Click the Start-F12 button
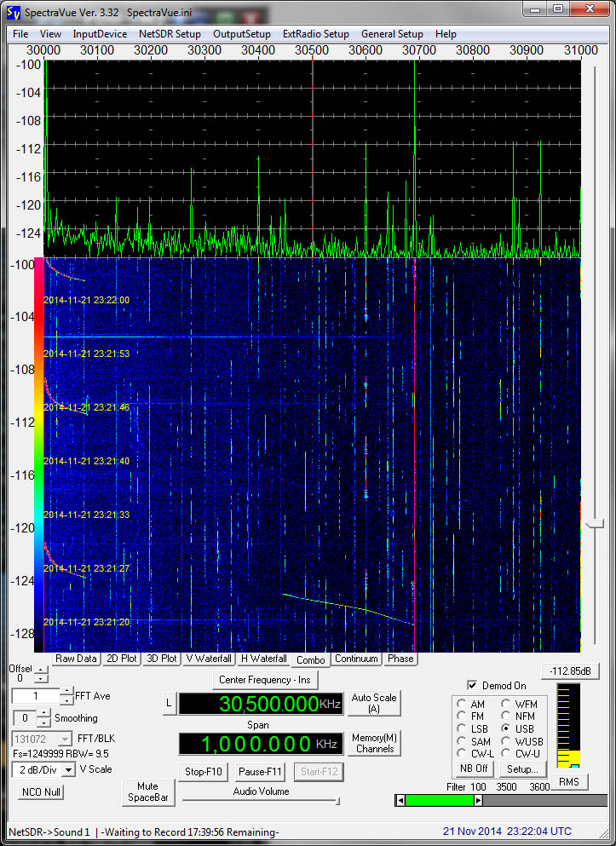Viewport: 616px width, 846px height. coord(320,772)
